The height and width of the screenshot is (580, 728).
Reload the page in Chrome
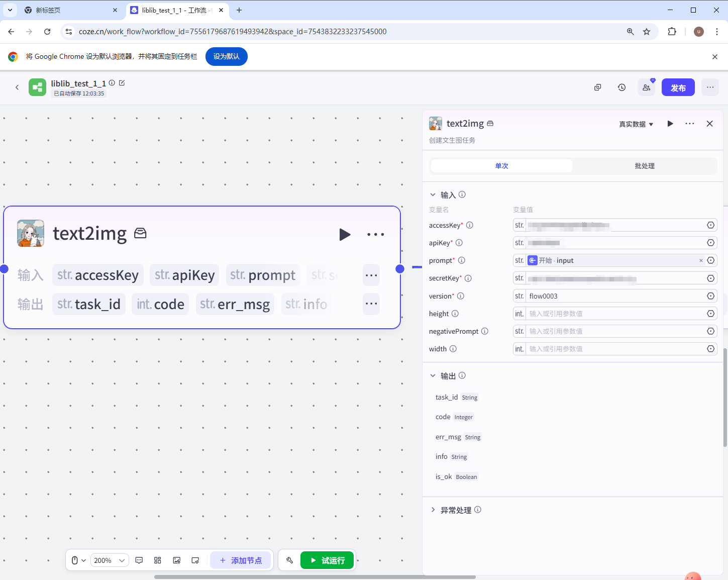[47, 32]
